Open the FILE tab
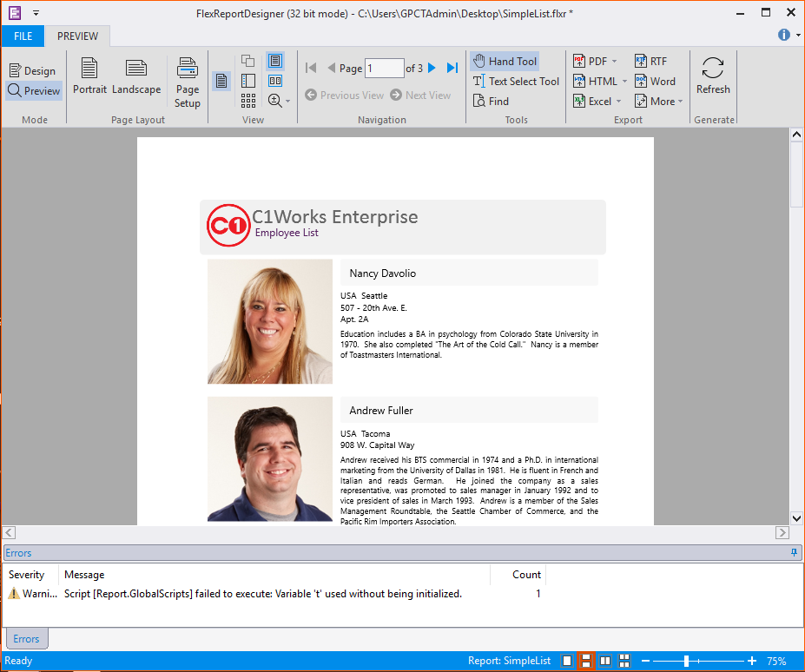Viewport: 805px width, 672px height. [x=23, y=36]
